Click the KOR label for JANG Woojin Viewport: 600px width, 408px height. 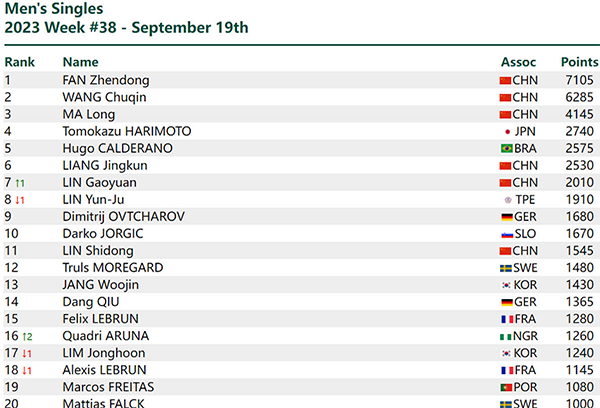525,285
